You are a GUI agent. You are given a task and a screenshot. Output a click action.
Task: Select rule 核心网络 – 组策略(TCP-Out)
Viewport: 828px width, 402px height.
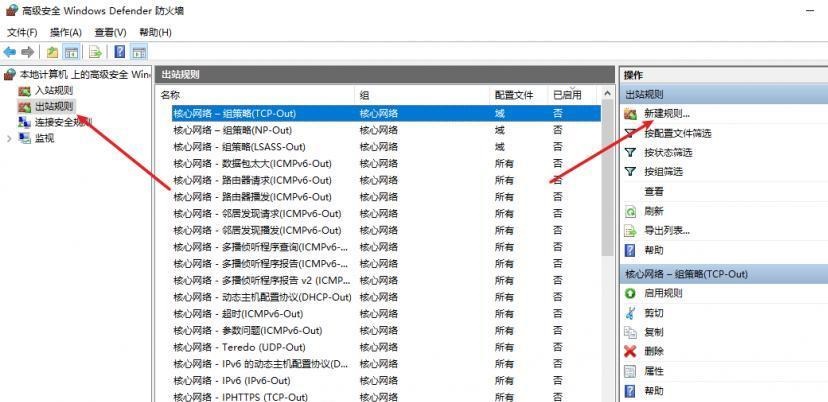[387, 113]
